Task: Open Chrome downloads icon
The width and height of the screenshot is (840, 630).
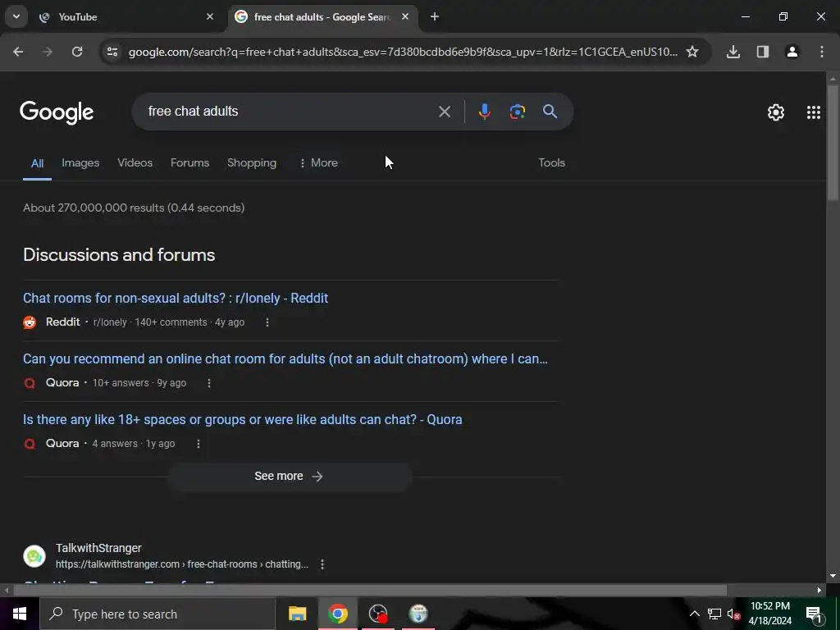Action: [x=733, y=52]
